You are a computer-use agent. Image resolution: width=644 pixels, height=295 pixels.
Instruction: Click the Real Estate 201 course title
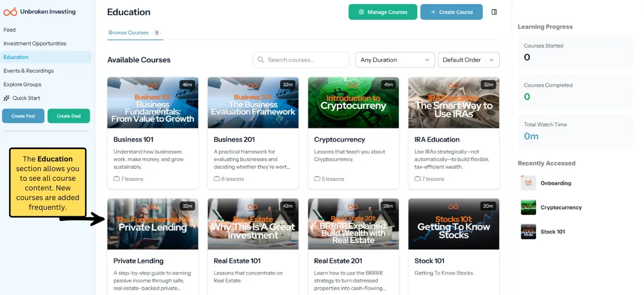pos(338,261)
